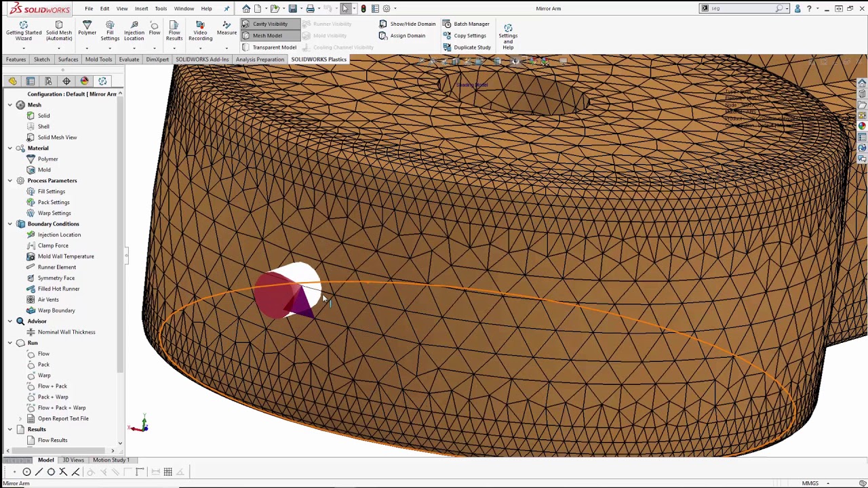Open the SOLIDWORKS Plastics manager tab icon
The width and height of the screenshot is (868, 488).
[x=102, y=81]
